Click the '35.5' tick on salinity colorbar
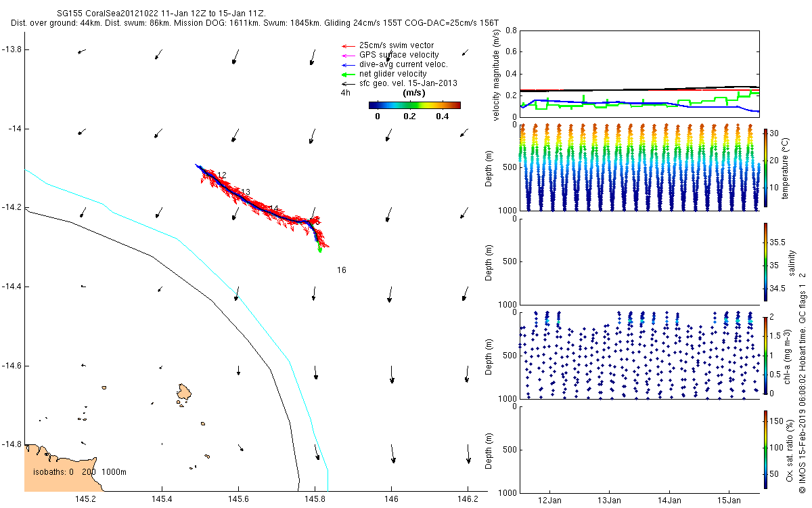The width and height of the screenshot is (812, 508). pyautogui.click(x=777, y=242)
